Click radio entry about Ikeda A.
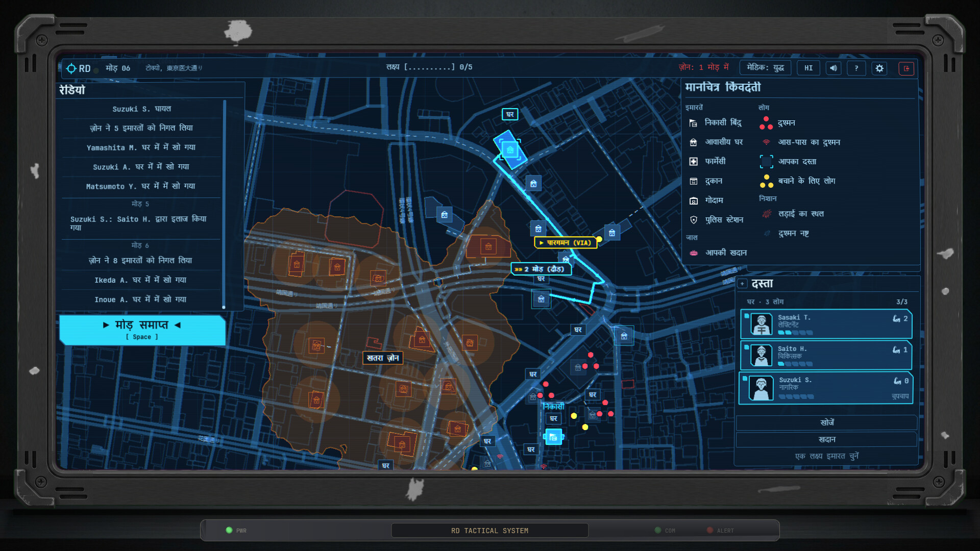This screenshot has height=551, width=980. 142,280
